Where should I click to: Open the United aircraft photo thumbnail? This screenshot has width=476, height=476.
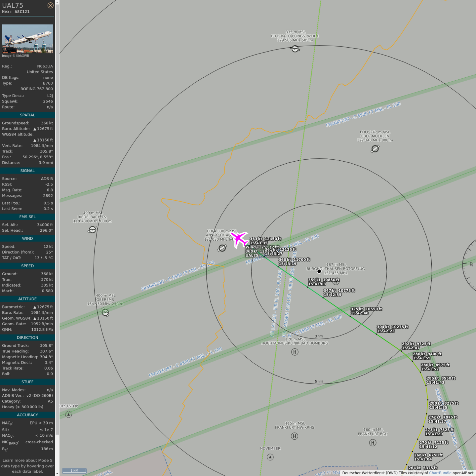(x=27, y=39)
